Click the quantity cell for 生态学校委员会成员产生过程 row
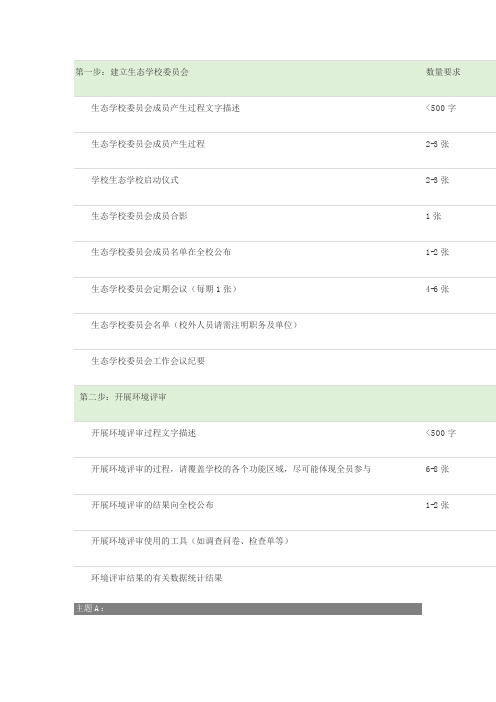 pos(437,144)
